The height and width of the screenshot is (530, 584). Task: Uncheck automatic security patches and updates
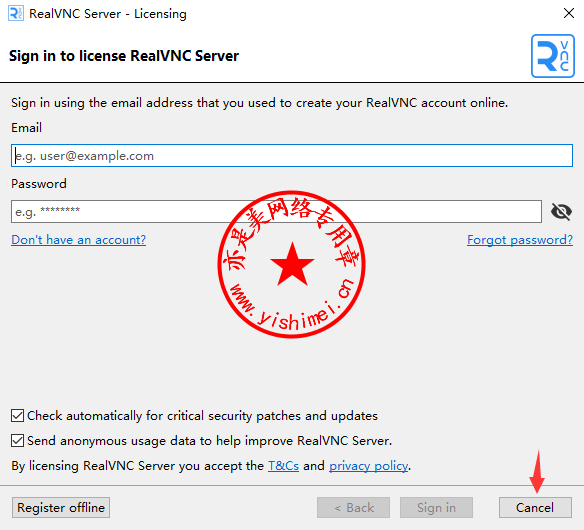tap(18, 415)
